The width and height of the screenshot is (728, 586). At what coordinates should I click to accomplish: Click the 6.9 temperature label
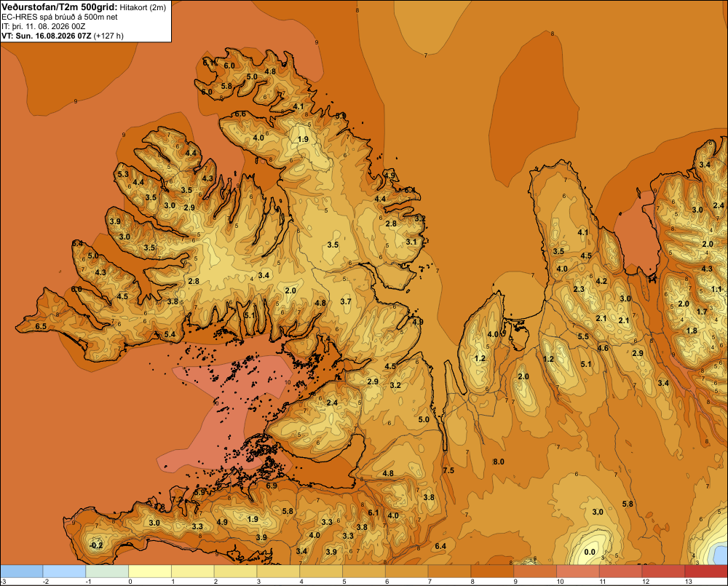pyautogui.click(x=272, y=486)
